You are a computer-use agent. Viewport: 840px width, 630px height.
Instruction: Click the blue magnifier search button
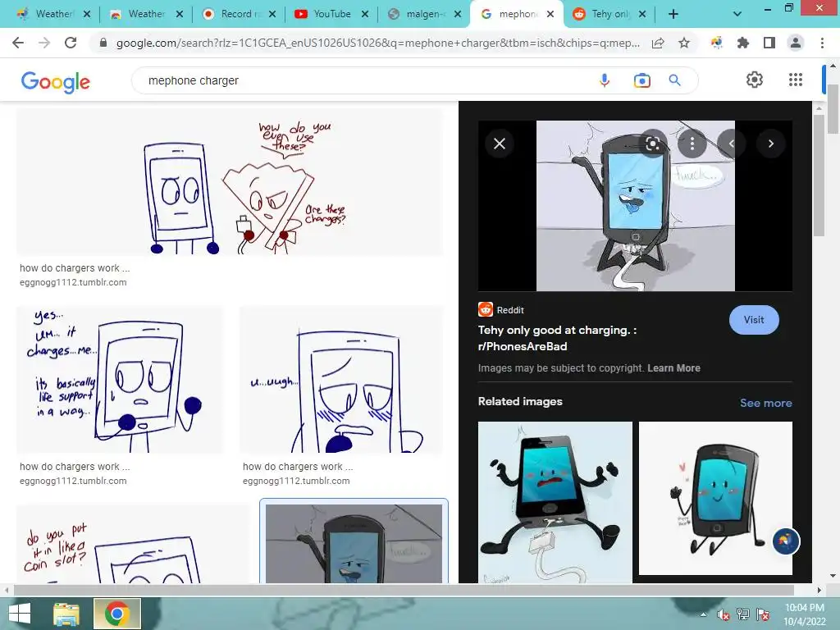[x=675, y=80]
